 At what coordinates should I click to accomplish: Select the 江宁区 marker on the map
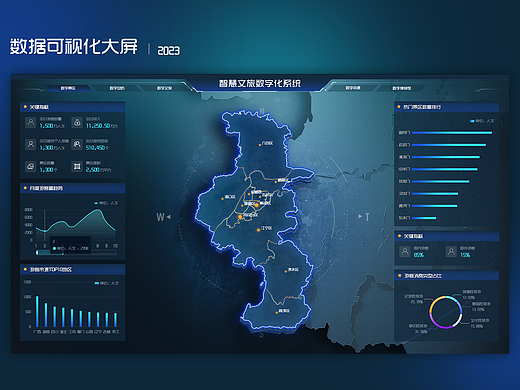258,230
